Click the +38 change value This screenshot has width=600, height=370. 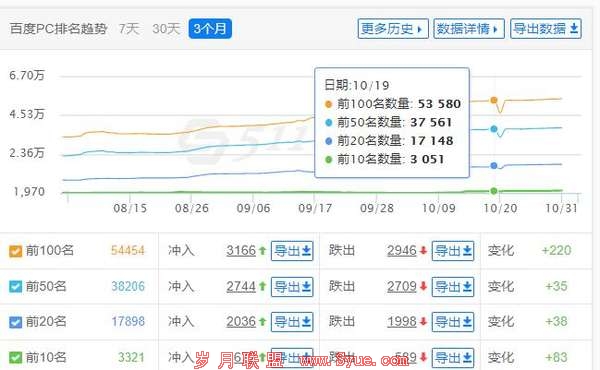(556, 321)
